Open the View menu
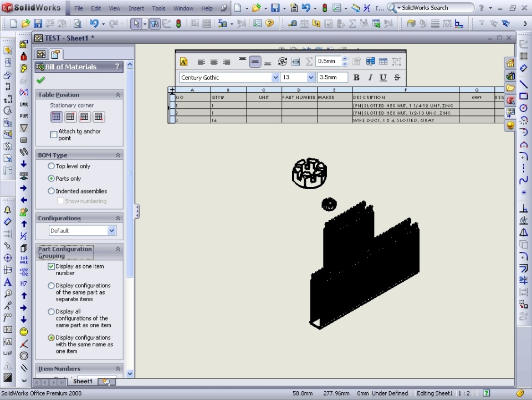The image size is (532, 400). (x=115, y=8)
